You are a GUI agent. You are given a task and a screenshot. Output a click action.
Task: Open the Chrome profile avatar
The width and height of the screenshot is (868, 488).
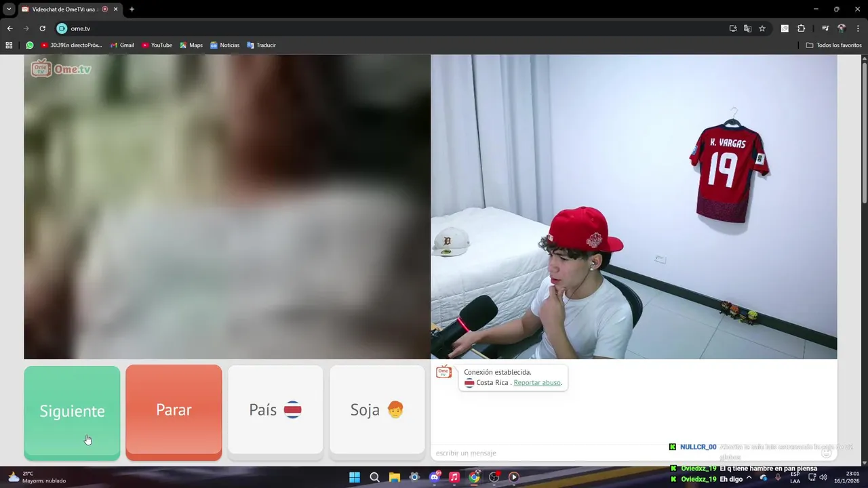coord(842,28)
